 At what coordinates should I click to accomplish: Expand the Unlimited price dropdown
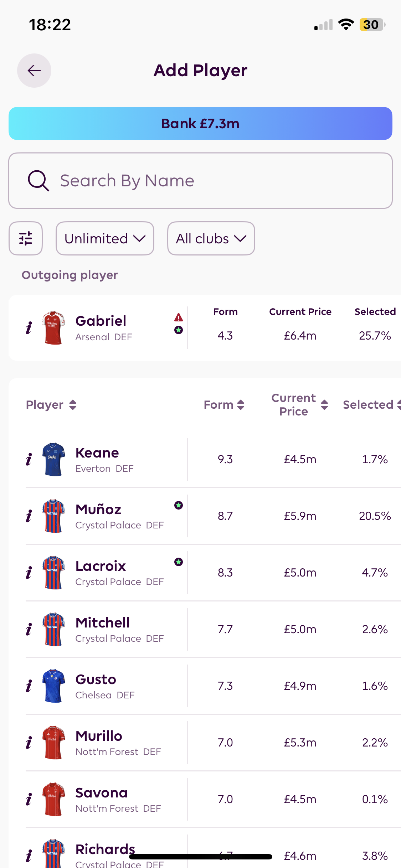pyautogui.click(x=105, y=238)
